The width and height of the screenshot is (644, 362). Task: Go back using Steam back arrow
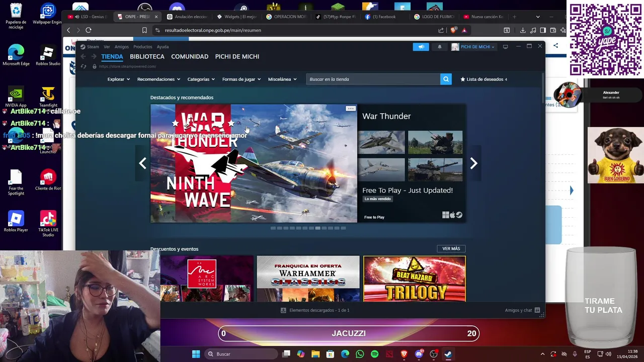click(83, 56)
